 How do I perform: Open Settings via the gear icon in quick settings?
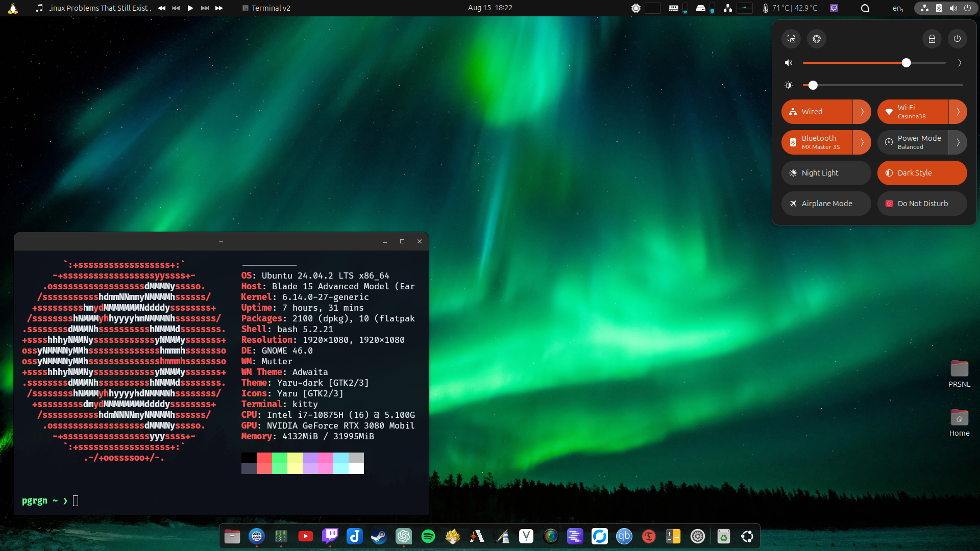(816, 39)
